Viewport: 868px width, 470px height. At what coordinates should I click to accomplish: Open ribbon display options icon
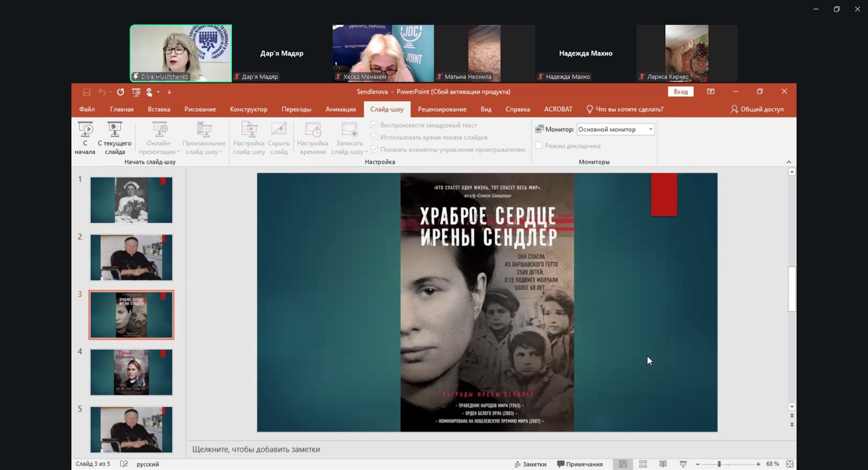pos(711,92)
